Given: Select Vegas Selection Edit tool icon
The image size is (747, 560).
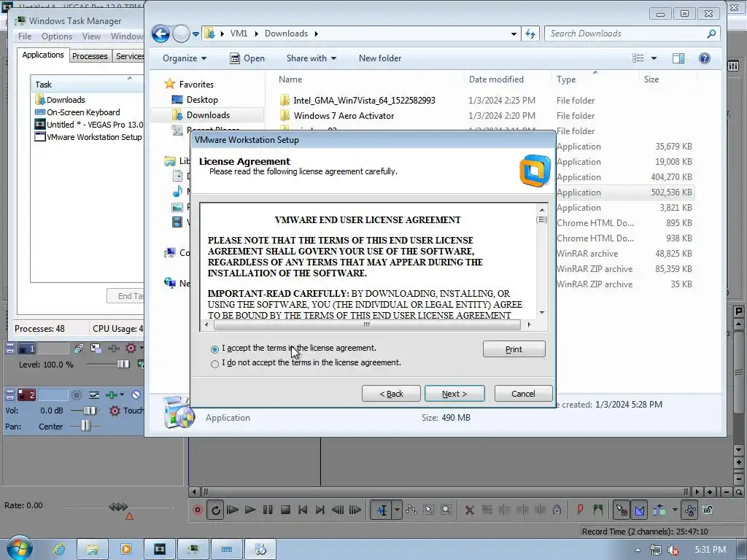Looking at the screenshot, I should pos(429,510).
